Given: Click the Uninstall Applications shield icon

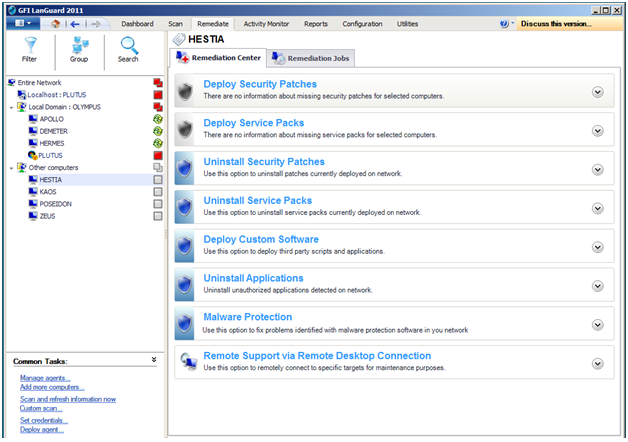Looking at the screenshot, I should (x=185, y=285).
